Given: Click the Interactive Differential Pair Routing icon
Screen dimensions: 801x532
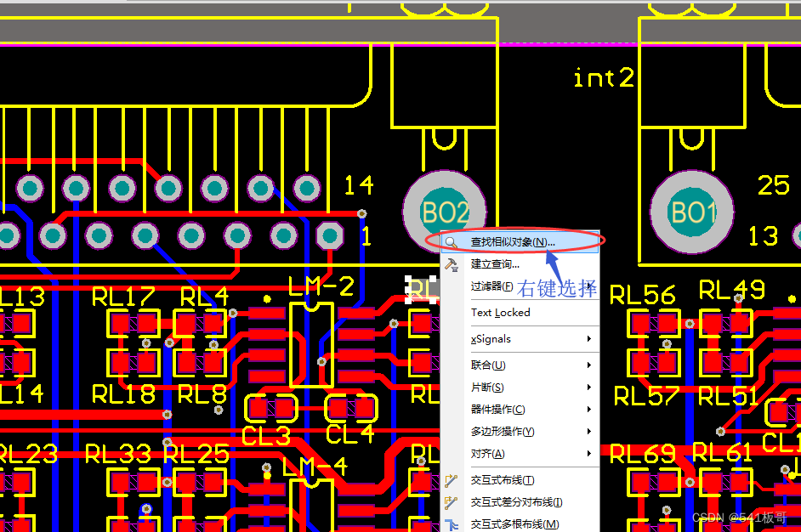Looking at the screenshot, I should pos(451,503).
